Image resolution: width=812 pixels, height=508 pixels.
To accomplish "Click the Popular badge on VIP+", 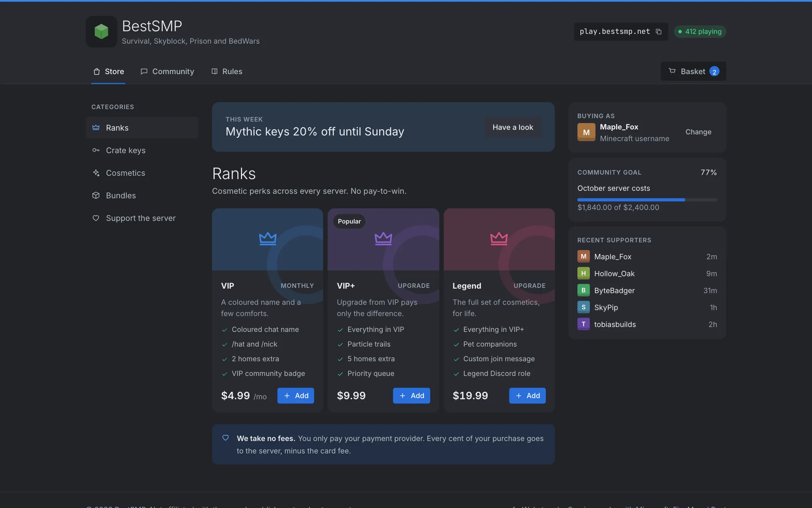I will pos(349,221).
